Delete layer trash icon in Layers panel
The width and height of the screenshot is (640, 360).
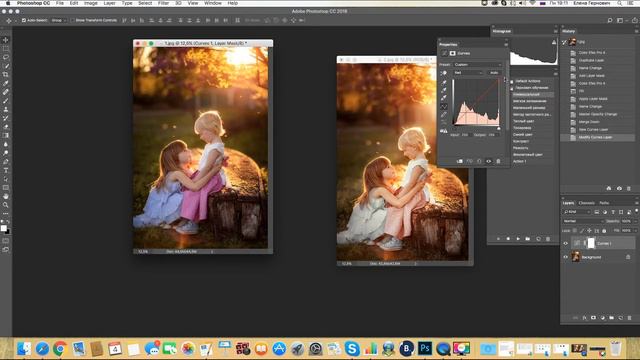[x=629, y=318]
